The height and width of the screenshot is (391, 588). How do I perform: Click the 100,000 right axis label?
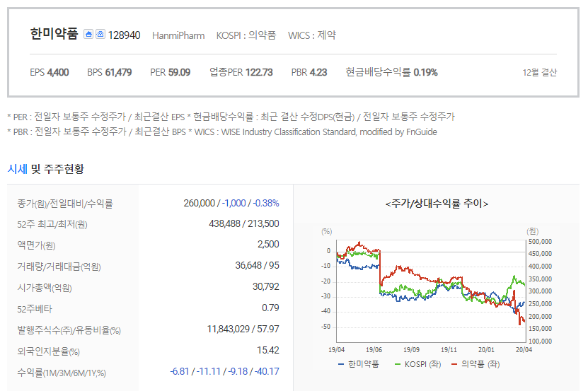click(x=540, y=341)
